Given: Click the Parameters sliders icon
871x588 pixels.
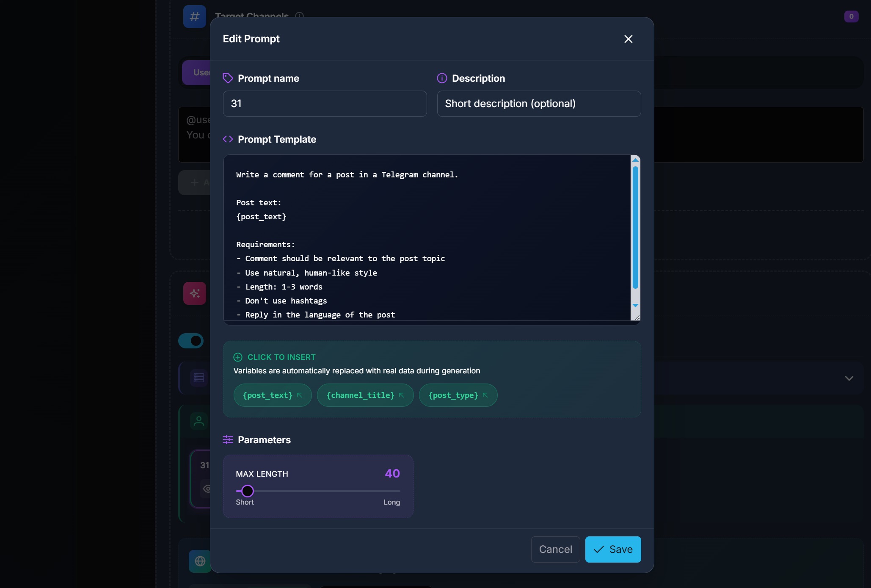Looking at the screenshot, I should pyautogui.click(x=228, y=440).
